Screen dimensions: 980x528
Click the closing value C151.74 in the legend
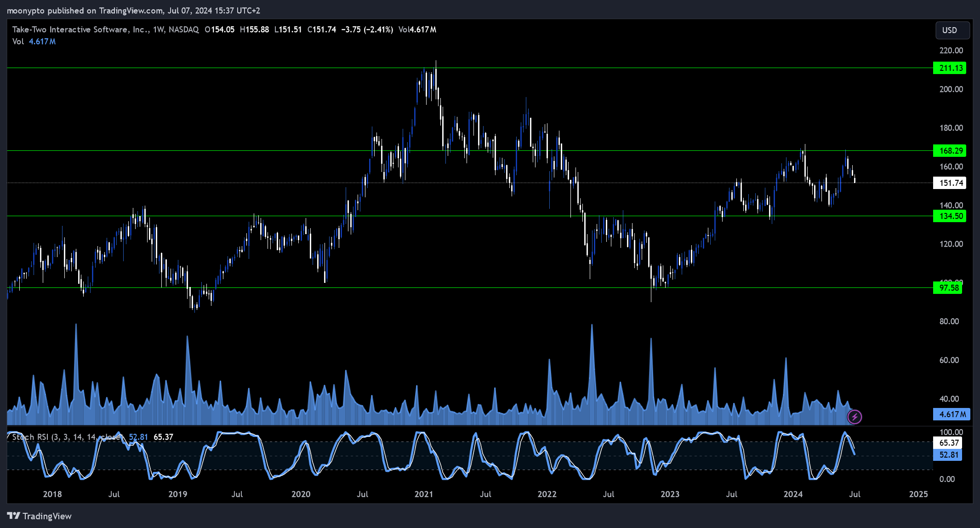pyautogui.click(x=321, y=29)
